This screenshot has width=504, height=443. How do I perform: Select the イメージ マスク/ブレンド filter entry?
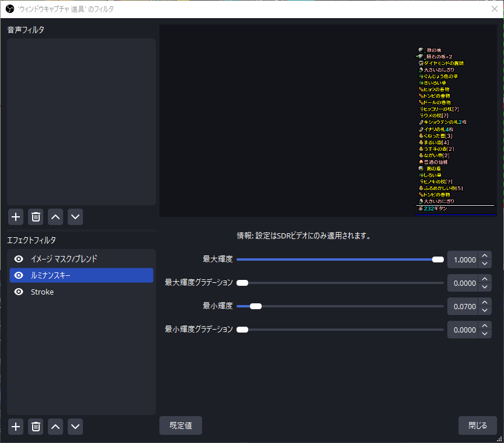point(64,259)
